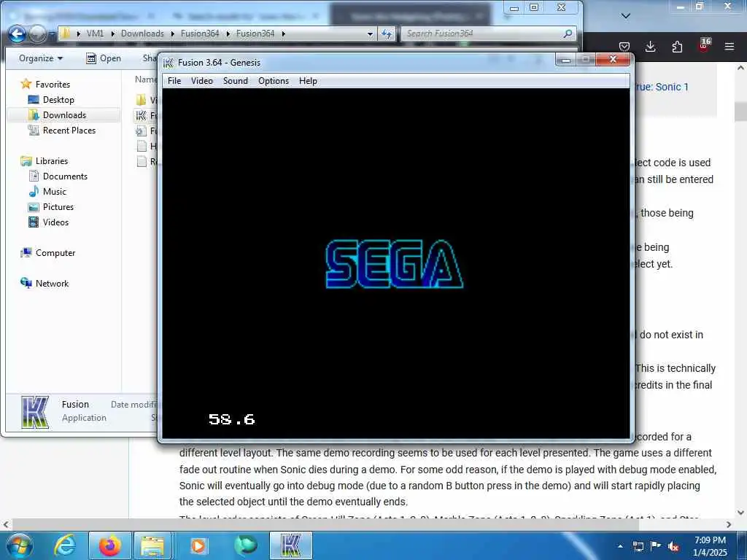Viewport: 747px width, 560px height.
Task: Click the Explorer back arrow button
Action: point(18,34)
